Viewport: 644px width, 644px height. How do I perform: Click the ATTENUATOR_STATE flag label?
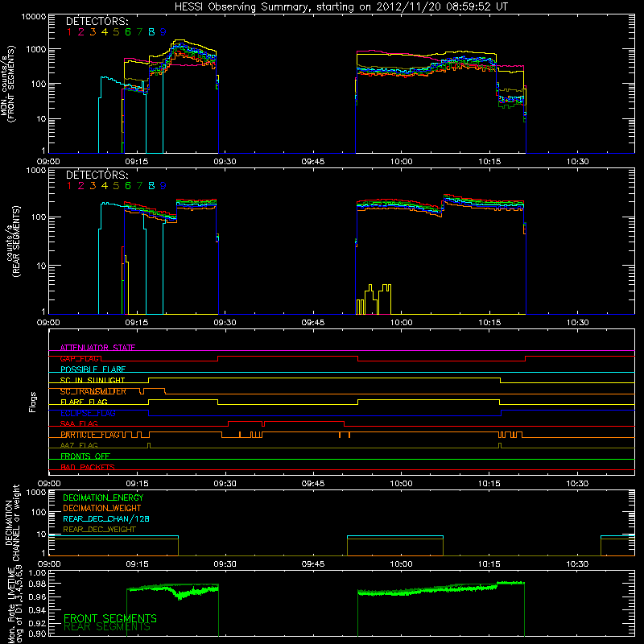point(97,348)
